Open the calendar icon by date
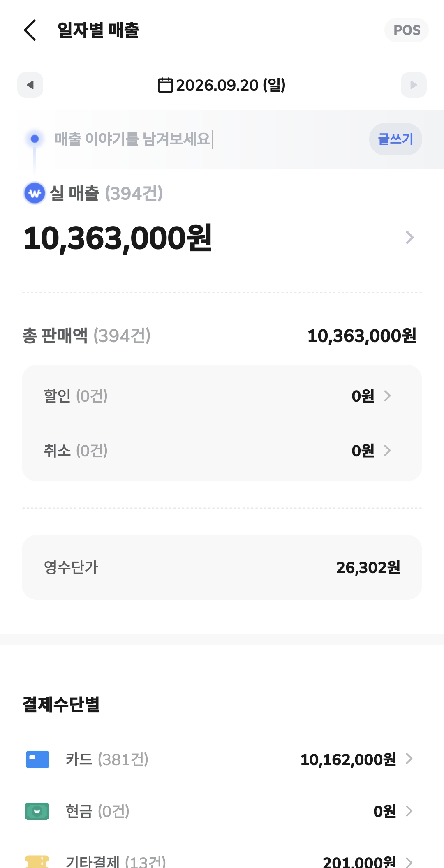Viewport: 444px width, 868px height. pyautogui.click(x=165, y=85)
